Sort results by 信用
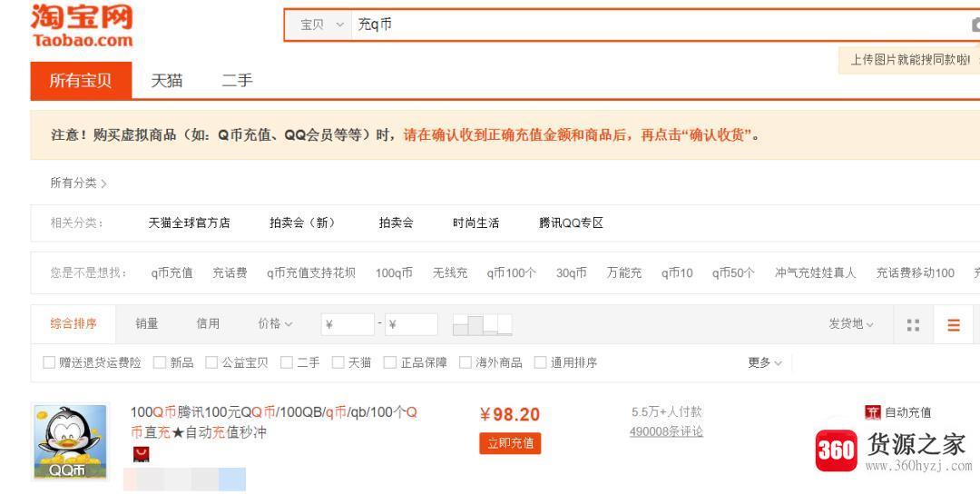 point(208,323)
